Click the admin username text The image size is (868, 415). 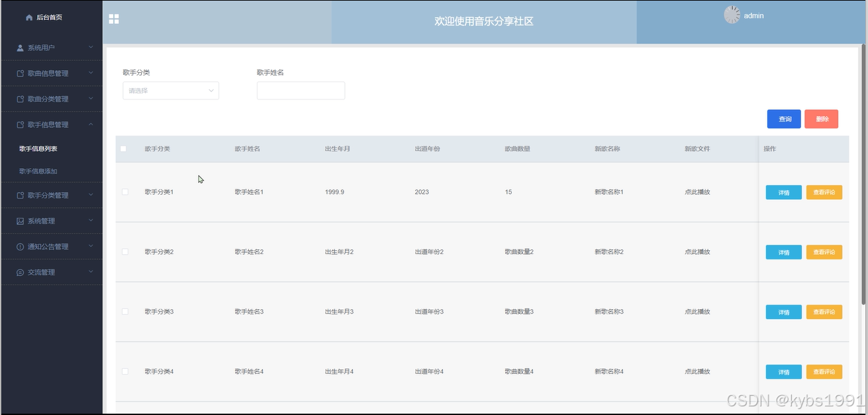tap(753, 15)
